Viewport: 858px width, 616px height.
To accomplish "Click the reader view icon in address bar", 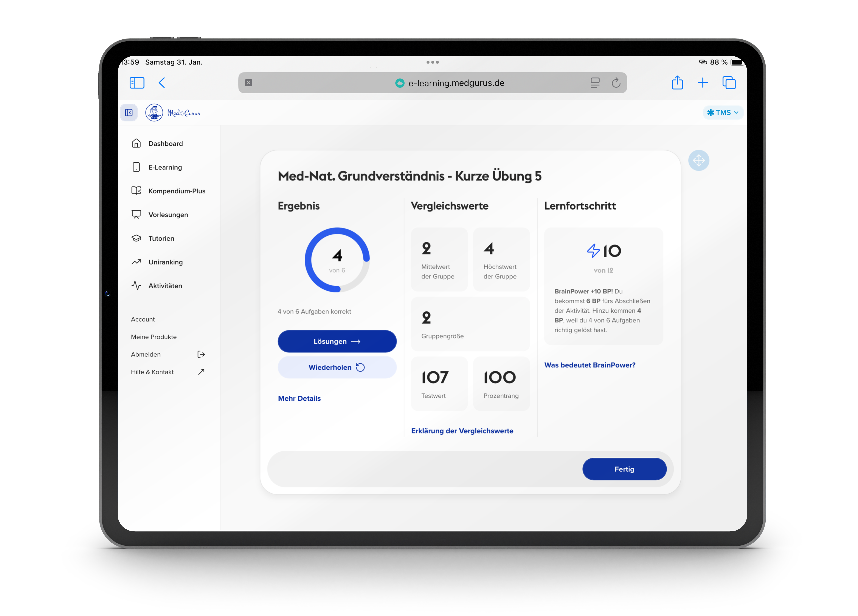I will coord(595,83).
